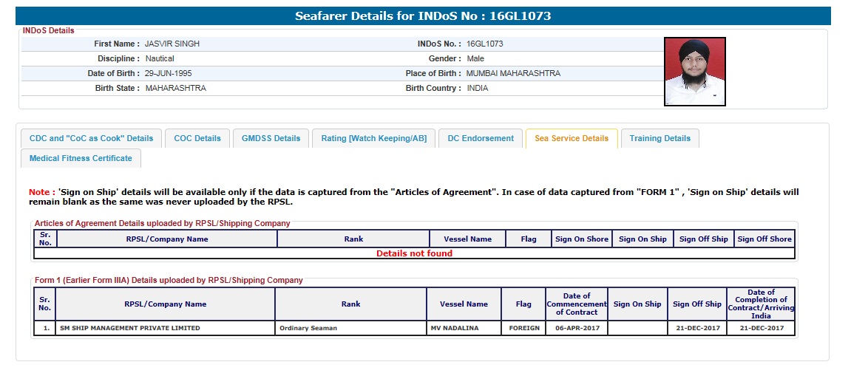Open the Rating [Watch Keeping/AB] tab

pos(373,138)
